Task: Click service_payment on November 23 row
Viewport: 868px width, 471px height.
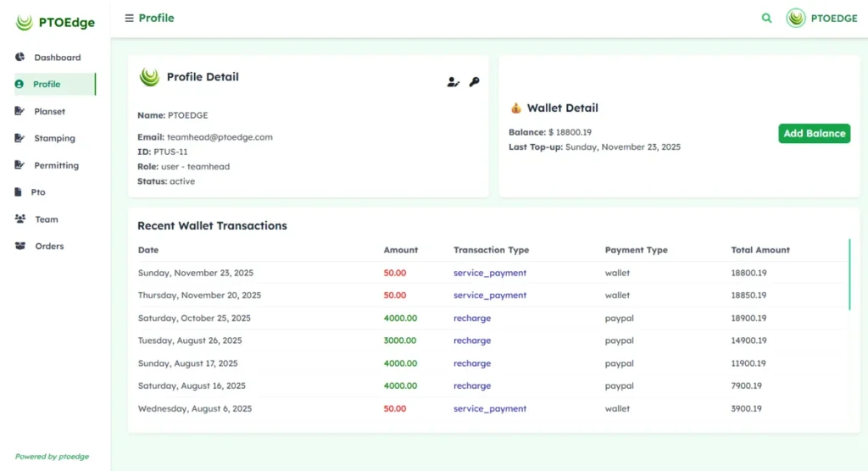Action: [x=490, y=273]
